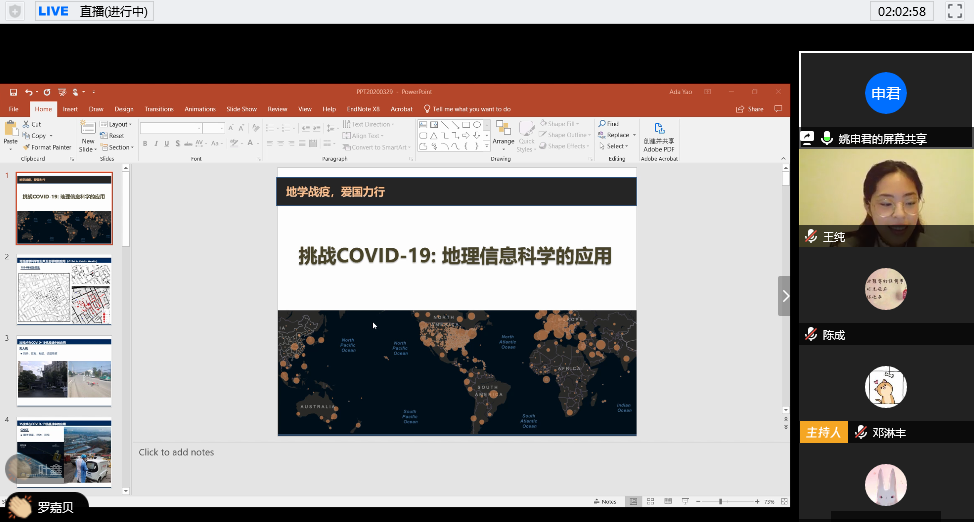
Task: Insert a New Slide from ribbon
Action: pyautogui.click(x=88, y=135)
